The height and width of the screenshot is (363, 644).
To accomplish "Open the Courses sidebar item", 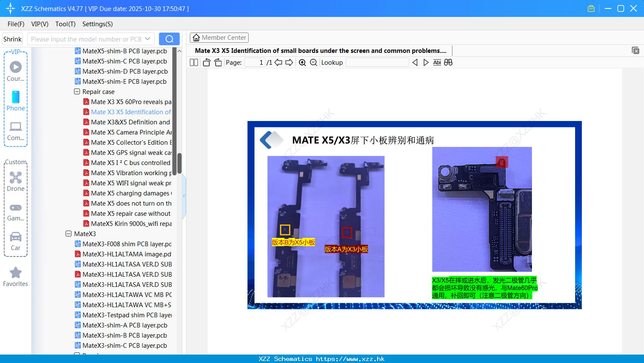I will (16, 71).
